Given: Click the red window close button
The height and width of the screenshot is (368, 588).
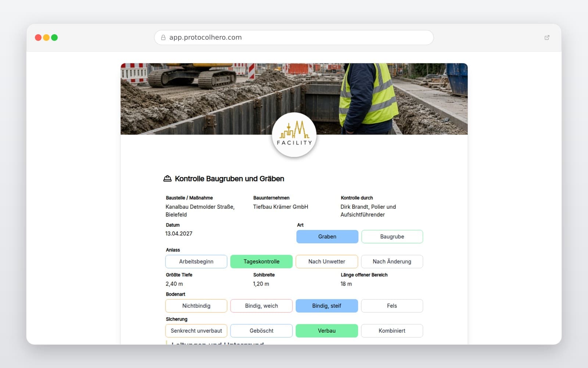Looking at the screenshot, I should point(38,38).
